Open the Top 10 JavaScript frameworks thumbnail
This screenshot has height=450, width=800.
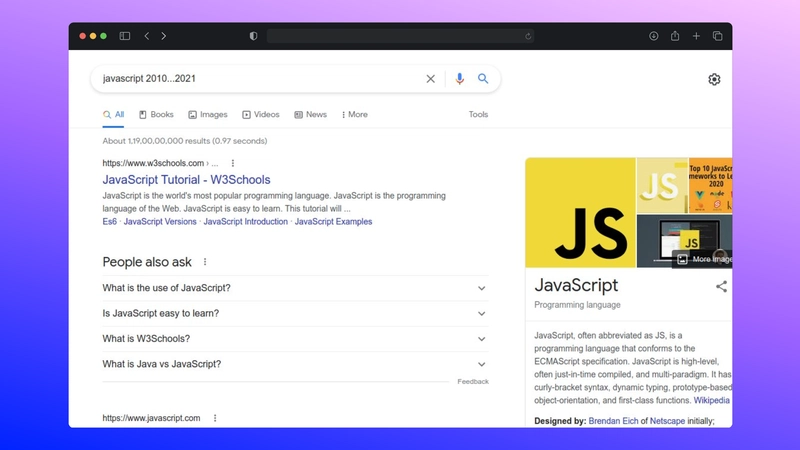click(710, 185)
